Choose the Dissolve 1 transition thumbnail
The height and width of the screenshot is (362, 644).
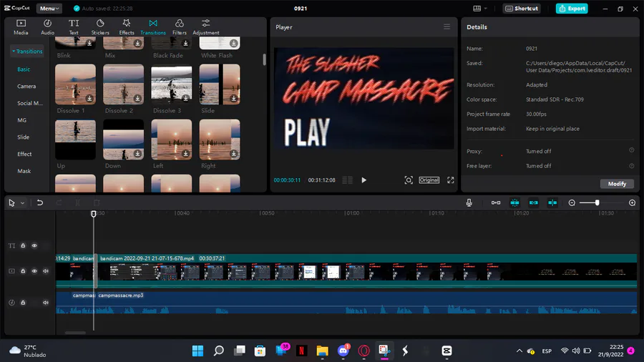[75, 84]
